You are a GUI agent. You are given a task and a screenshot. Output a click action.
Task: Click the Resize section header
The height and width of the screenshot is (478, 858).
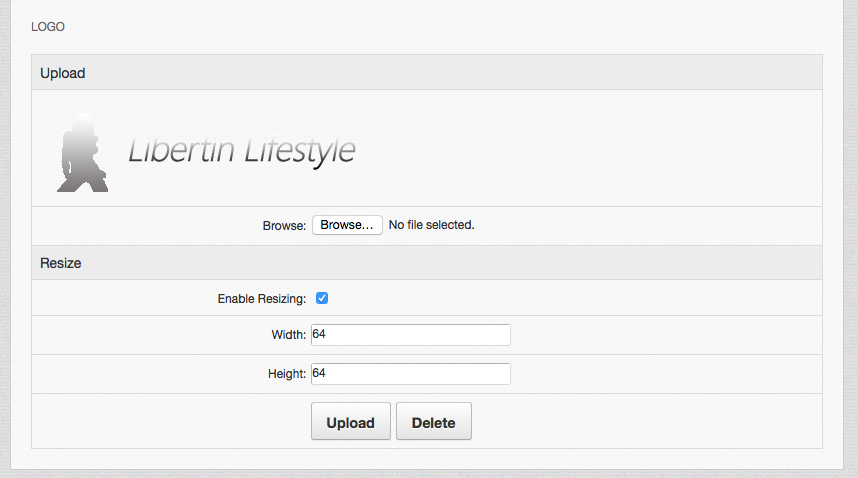(x=60, y=263)
